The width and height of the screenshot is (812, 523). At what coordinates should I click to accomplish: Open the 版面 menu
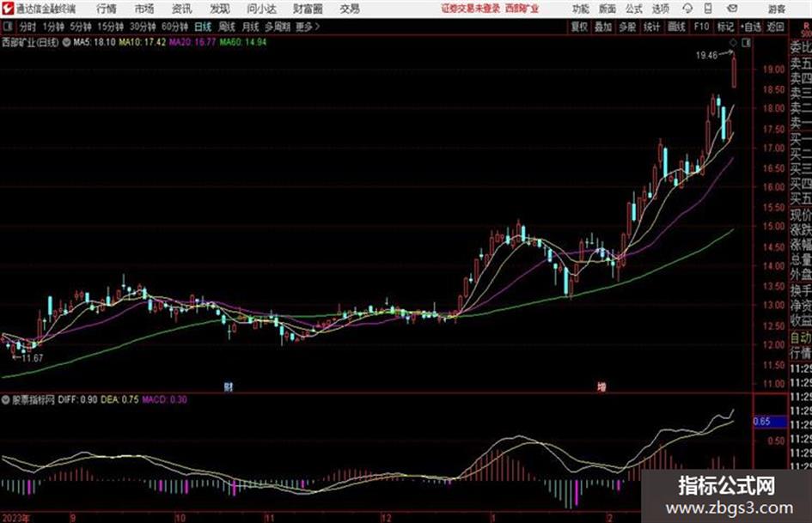[607, 9]
